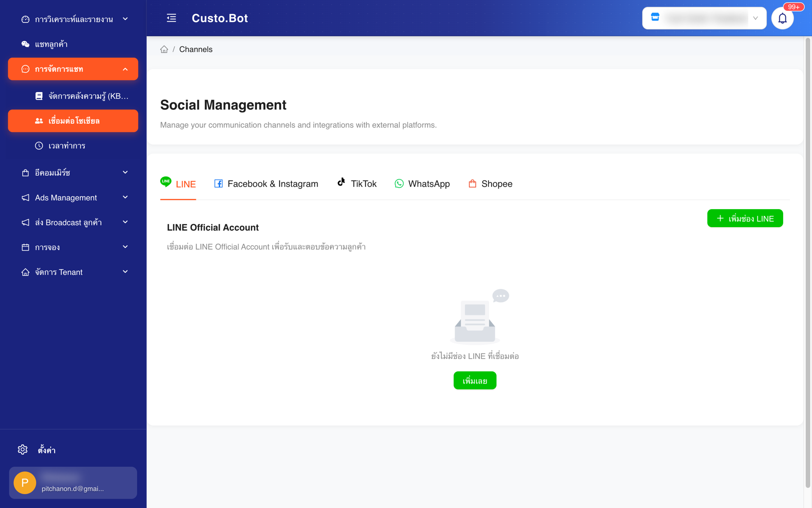
Task: Switch to the Shopee tab
Action: point(490,184)
